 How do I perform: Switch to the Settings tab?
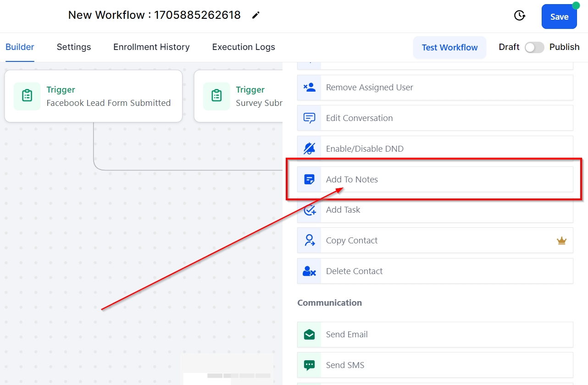[74, 47]
